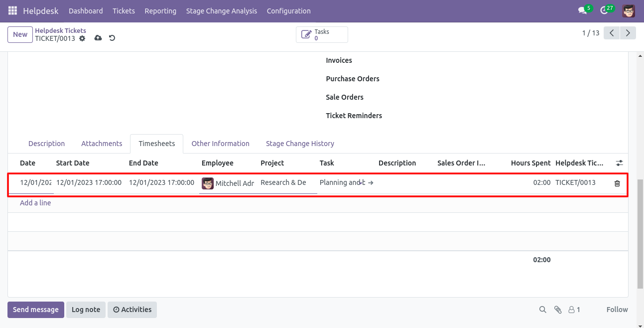Image resolution: width=644 pixels, height=328 pixels.
Task: Go to previous record arrow
Action: pos(612,33)
